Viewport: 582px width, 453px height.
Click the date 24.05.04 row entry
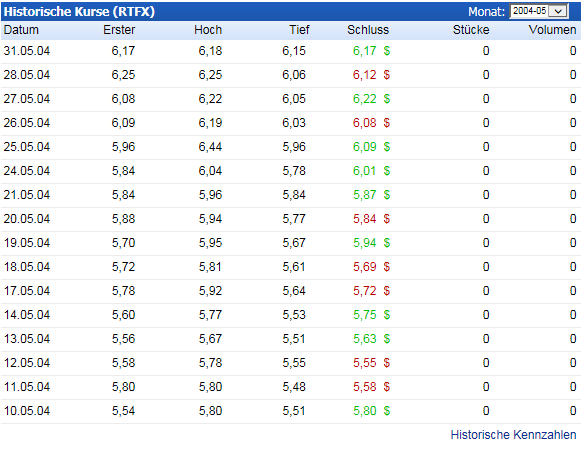(27, 171)
